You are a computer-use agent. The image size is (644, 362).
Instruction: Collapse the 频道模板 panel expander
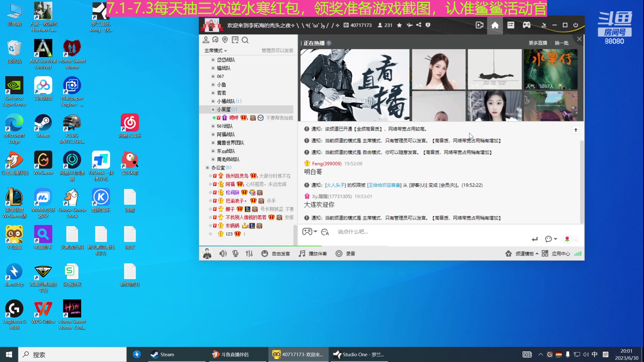(537, 254)
